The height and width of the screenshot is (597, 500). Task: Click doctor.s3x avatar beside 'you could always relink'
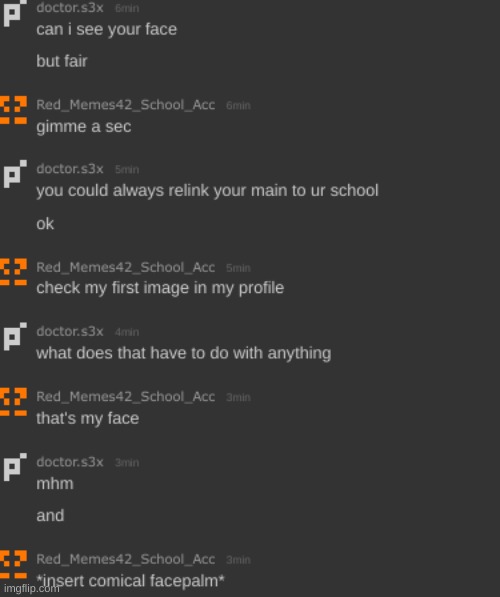pyautogui.click(x=15, y=174)
